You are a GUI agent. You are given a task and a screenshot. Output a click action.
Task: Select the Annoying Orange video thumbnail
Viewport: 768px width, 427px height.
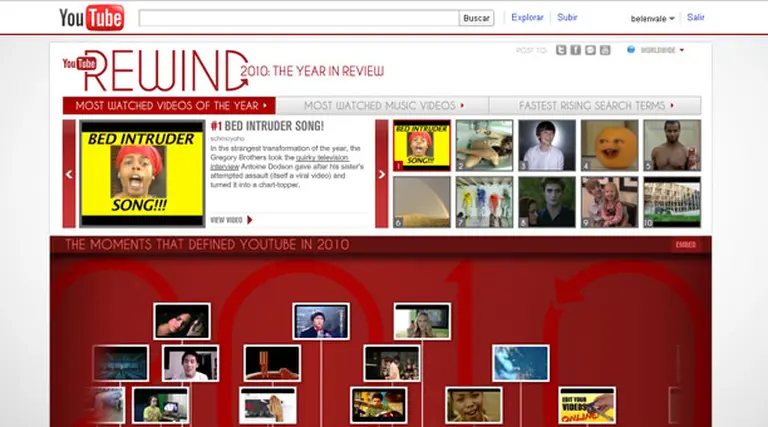(609, 145)
